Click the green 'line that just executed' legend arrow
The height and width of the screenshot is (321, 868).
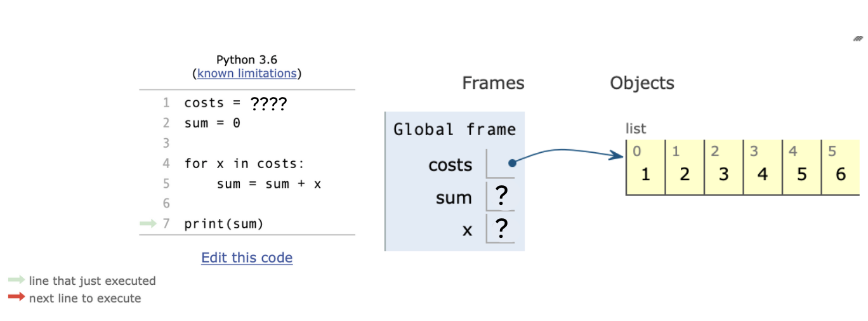click(x=16, y=280)
